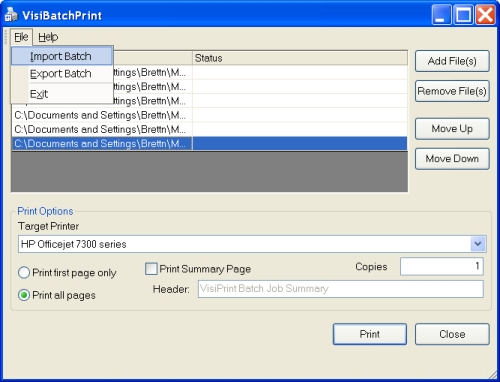Expand the Target Printer dropdown arrow
Image resolution: width=500 pixels, height=382 pixels.
pos(478,244)
